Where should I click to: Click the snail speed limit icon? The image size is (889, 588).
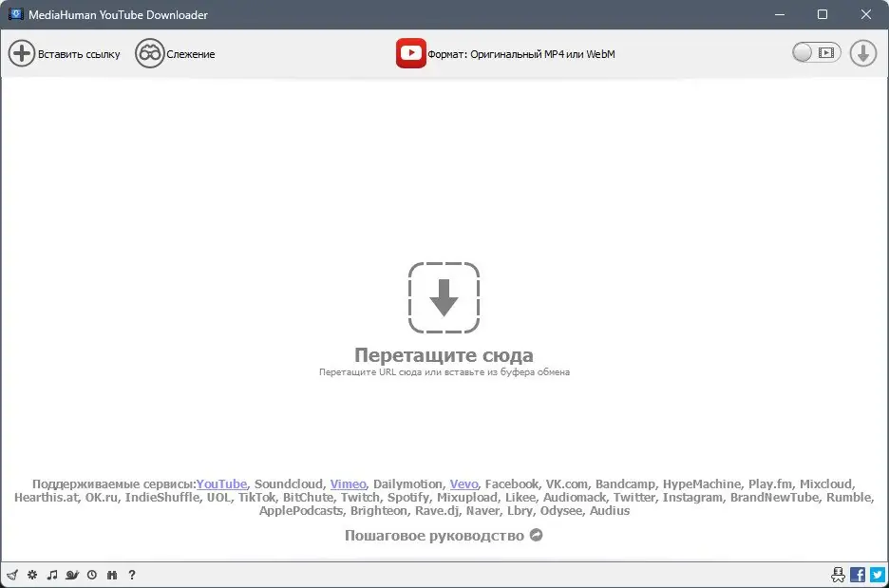(71, 575)
